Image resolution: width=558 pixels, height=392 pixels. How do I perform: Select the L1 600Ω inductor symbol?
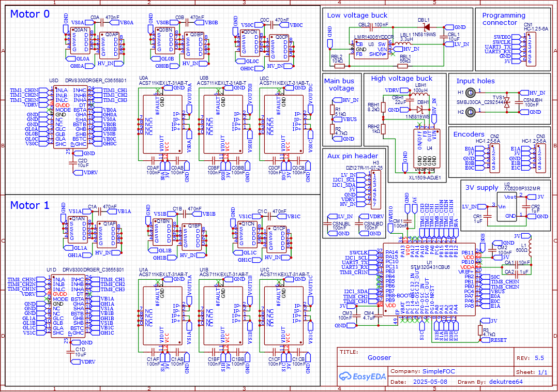pyautogui.click(x=530, y=248)
